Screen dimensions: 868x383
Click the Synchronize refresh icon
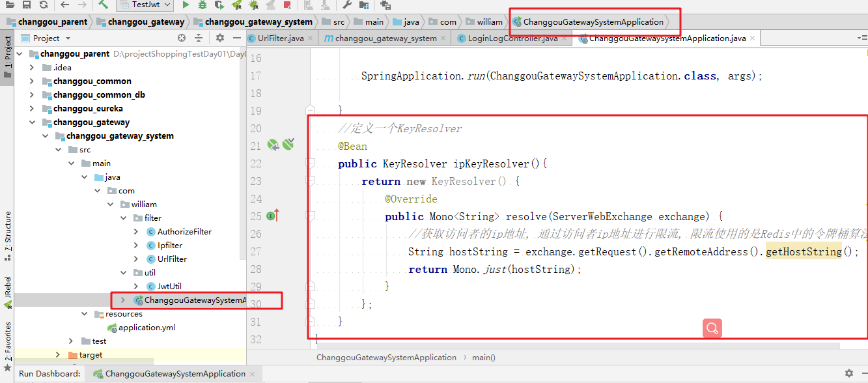click(x=43, y=5)
